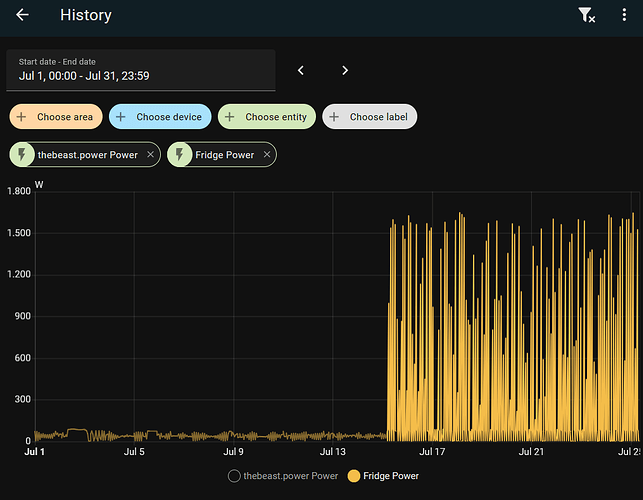This screenshot has width=643, height=500.
Task: Click plus icon on Choose device chip
Action: (120, 116)
